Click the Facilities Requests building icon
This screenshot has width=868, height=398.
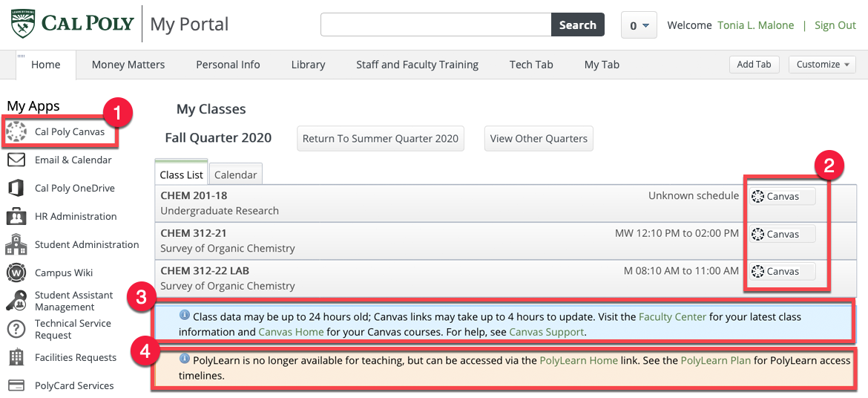[16, 358]
